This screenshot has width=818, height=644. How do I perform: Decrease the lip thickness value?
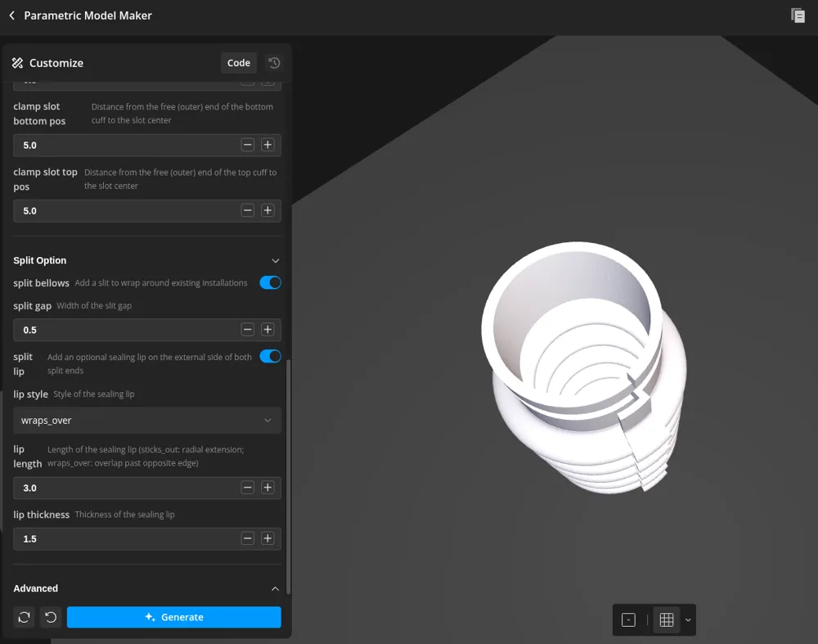click(x=248, y=538)
